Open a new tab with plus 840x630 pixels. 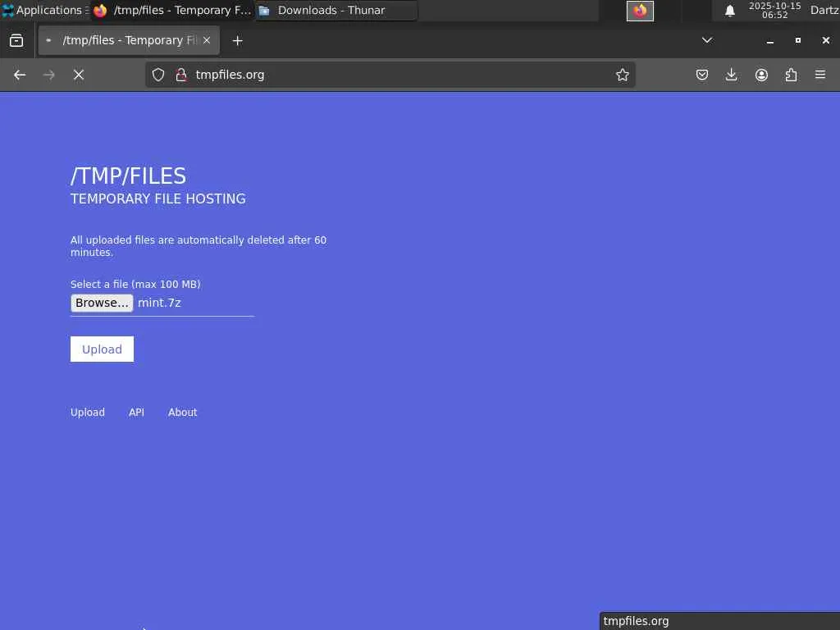pyautogui.click(x=237, y=41)
